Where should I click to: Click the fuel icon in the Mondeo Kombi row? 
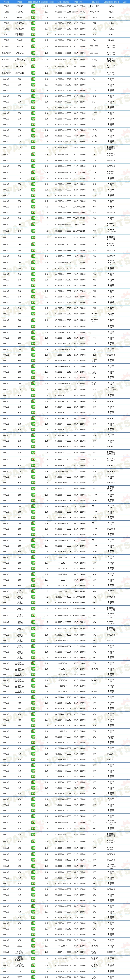(33, 35)
